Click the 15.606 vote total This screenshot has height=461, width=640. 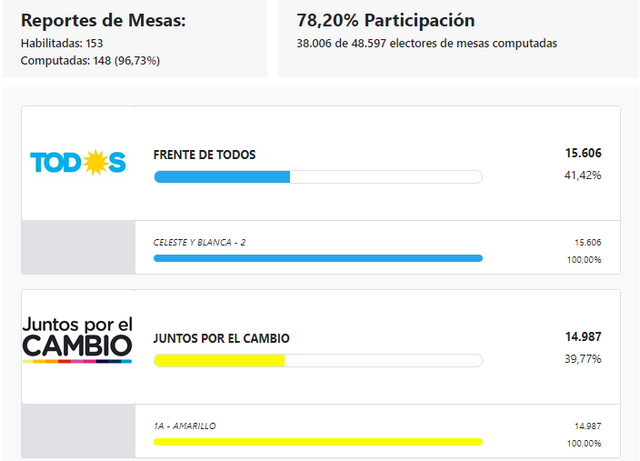click(583, 153)
